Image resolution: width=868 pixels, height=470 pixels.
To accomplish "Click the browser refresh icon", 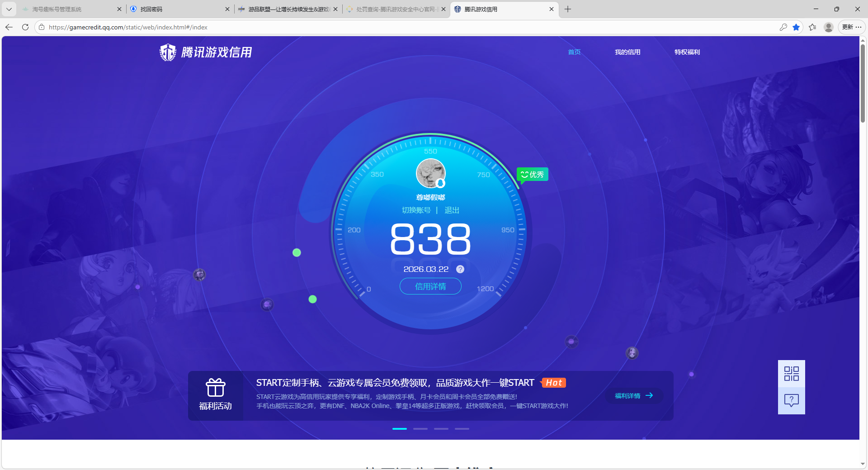I will click(25, 27).
